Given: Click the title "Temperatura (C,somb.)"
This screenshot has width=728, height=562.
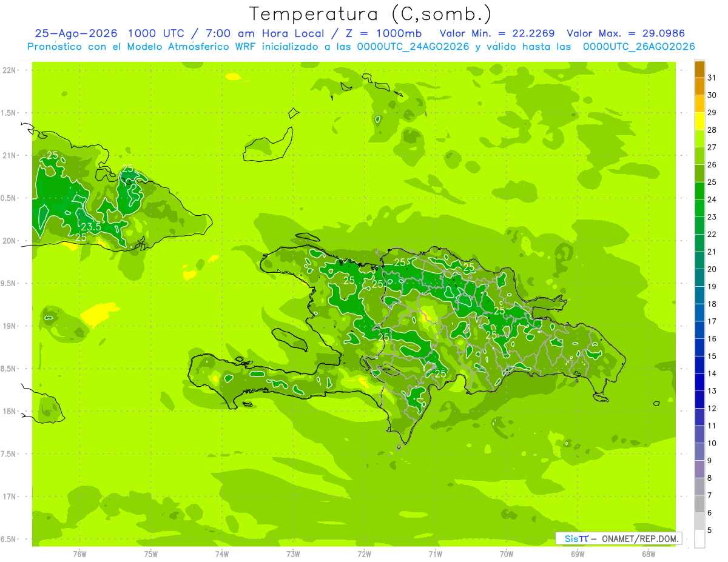Looking at the screenshot, I should tap(370, 14).
